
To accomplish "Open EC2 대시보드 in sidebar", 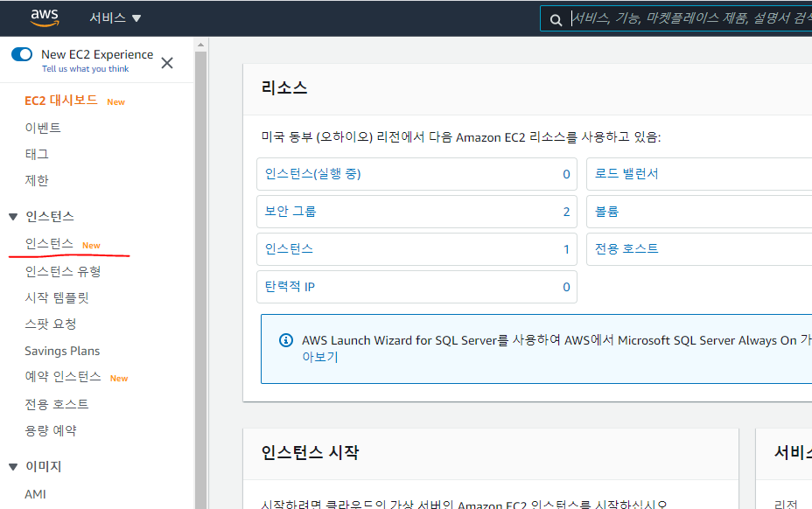I will click(61, 101).
